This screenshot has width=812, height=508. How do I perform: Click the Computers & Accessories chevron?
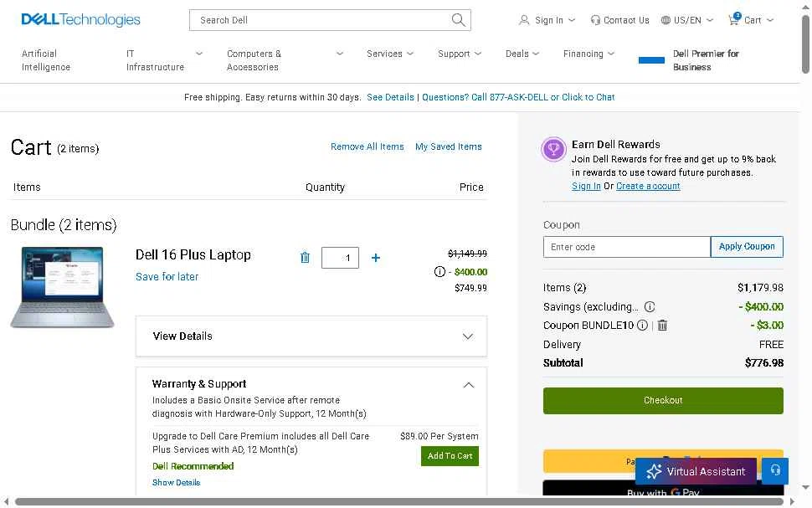pyautogui.click(x=340, y=54)
